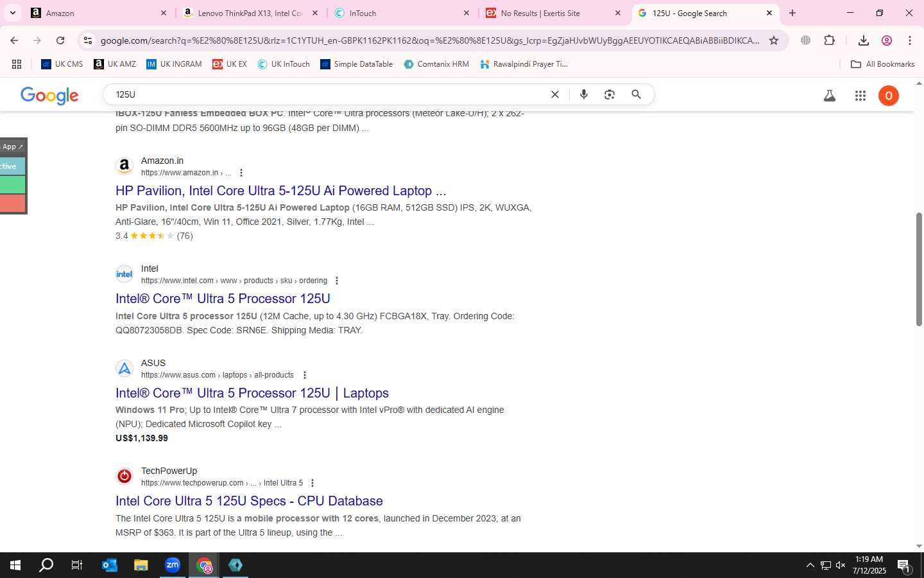The height and width of the screenshot is (578, 924).
Task: Reload the page
Action: [x=60, y=40]
